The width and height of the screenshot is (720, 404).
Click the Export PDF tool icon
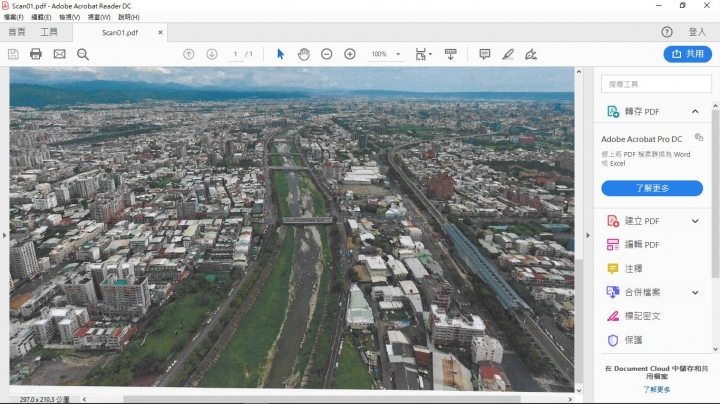613,111
